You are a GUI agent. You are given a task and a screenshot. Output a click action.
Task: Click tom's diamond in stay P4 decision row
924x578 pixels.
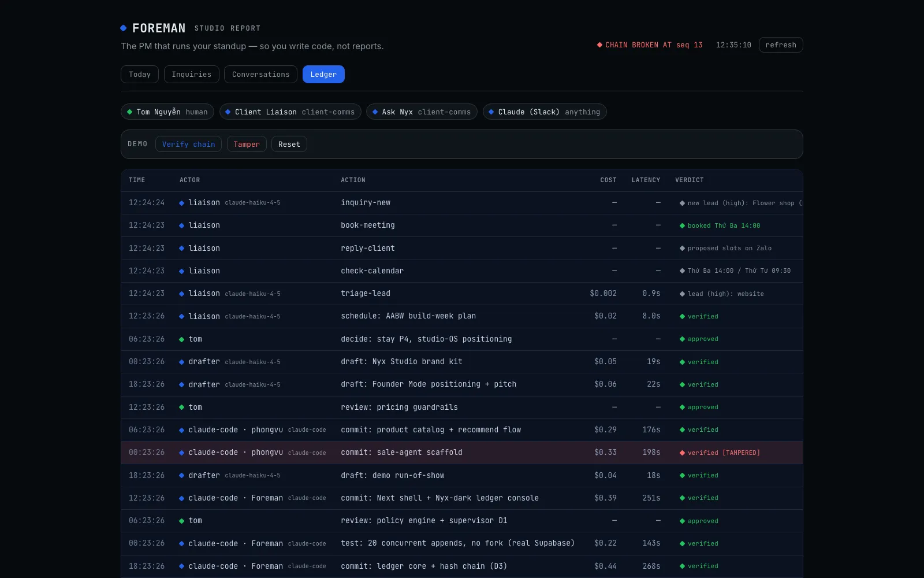pos(181,339)
